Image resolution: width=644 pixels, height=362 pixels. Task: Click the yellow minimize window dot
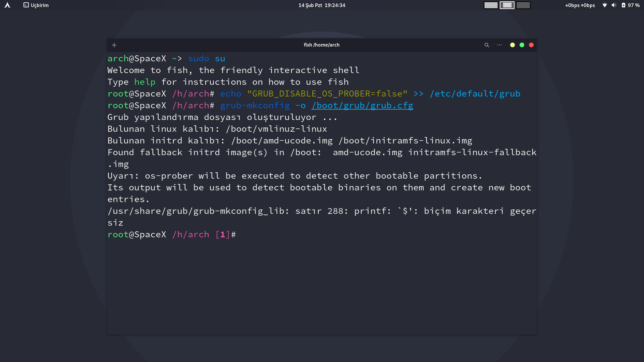coord(513,45)
